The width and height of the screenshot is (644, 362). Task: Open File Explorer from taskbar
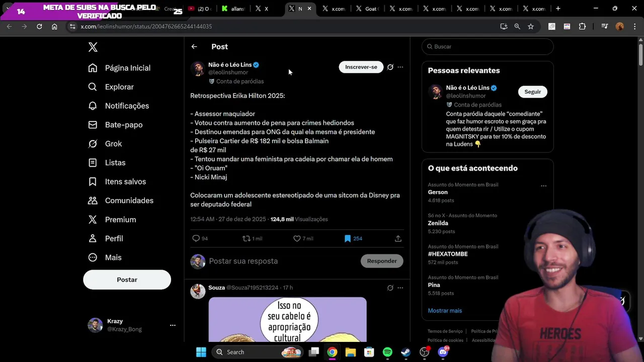click(x=351, y=352)
